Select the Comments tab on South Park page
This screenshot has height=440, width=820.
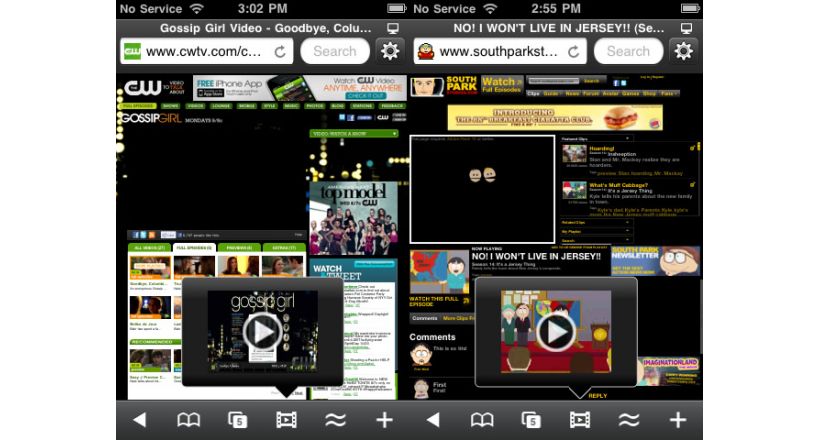coord(425,318)
